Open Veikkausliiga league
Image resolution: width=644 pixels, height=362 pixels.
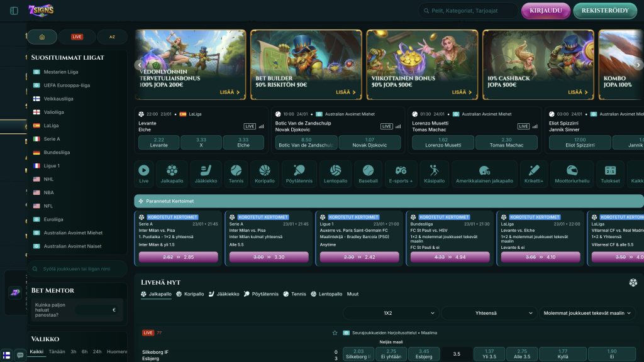58,99
